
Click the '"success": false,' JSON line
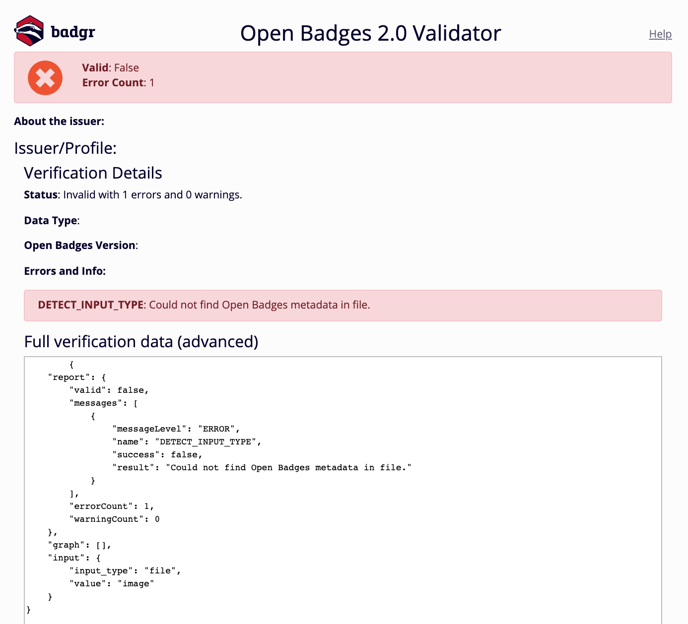pos(157,455)
